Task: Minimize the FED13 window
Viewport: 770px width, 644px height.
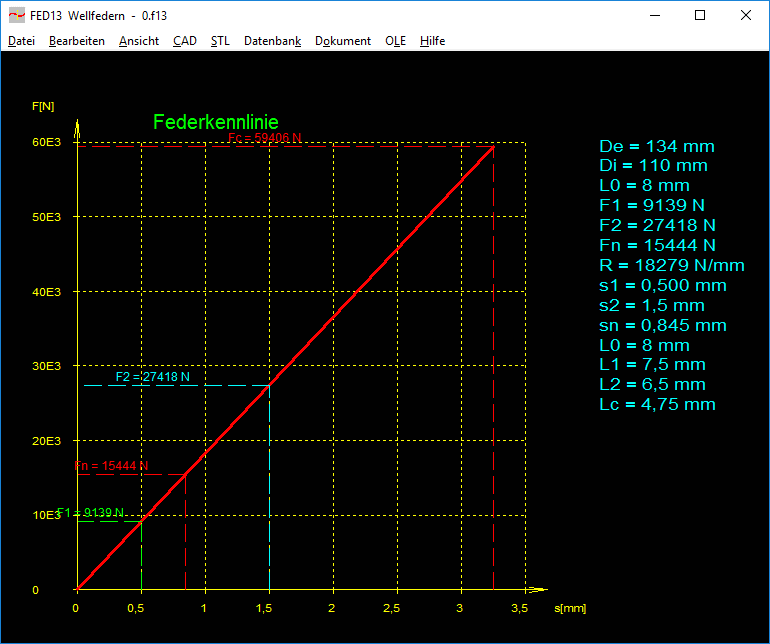Action: click(655, 16)
